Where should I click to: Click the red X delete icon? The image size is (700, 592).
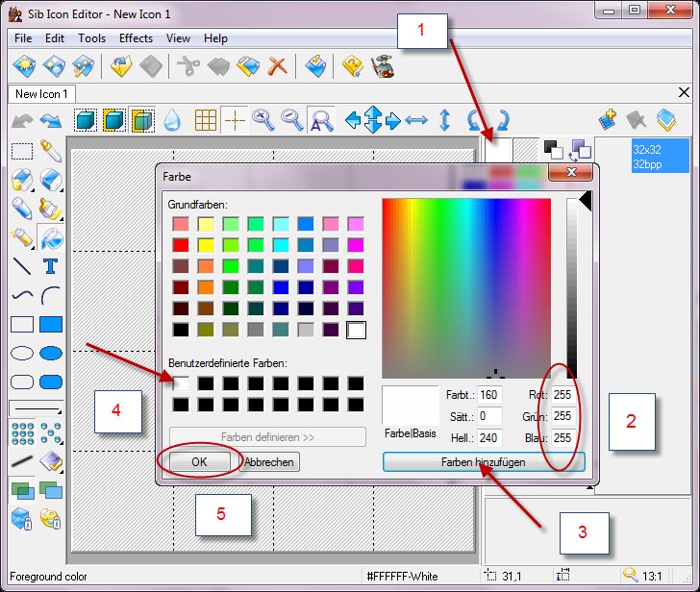pos(278,66)
